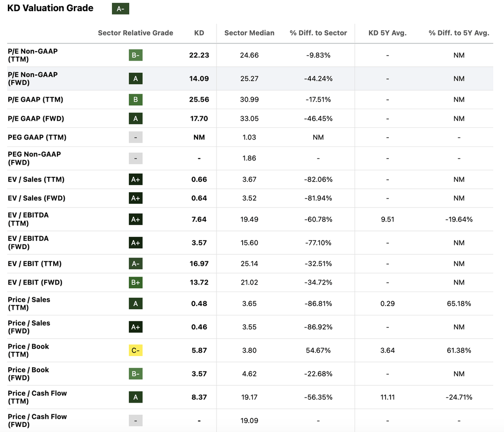Select the C- grade badge for Price / Book (TTM)
This screenshot has width=504, height=432.
point(135,350)
